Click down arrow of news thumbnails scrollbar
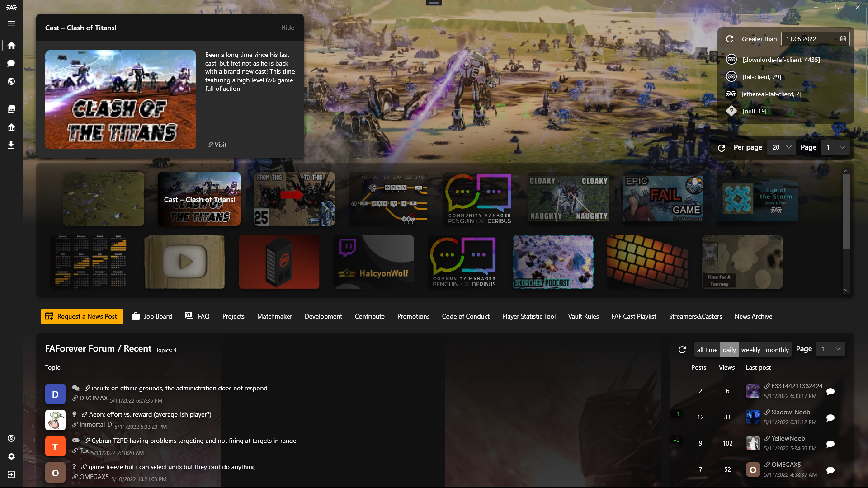 click(x=846, y=290)
